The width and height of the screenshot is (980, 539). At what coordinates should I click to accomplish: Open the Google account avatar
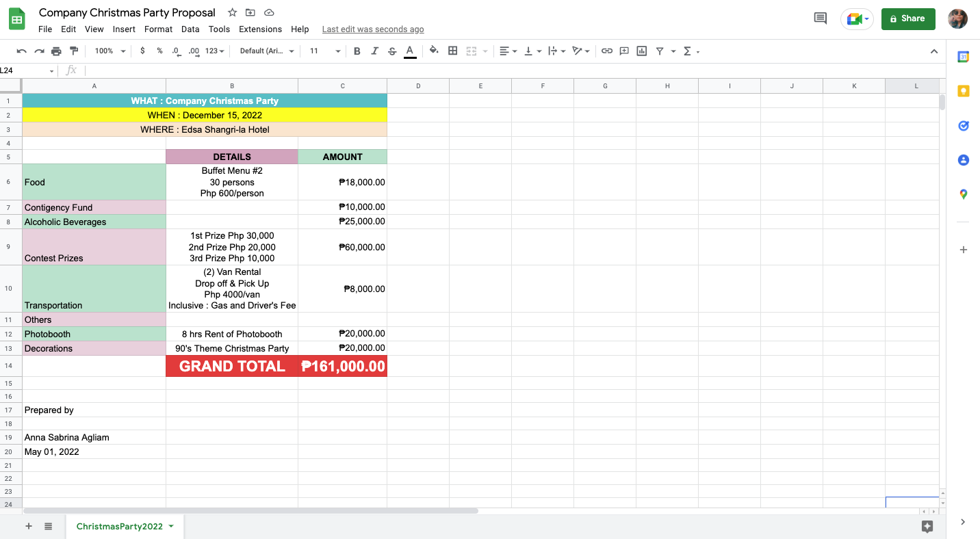coord(957,19)
